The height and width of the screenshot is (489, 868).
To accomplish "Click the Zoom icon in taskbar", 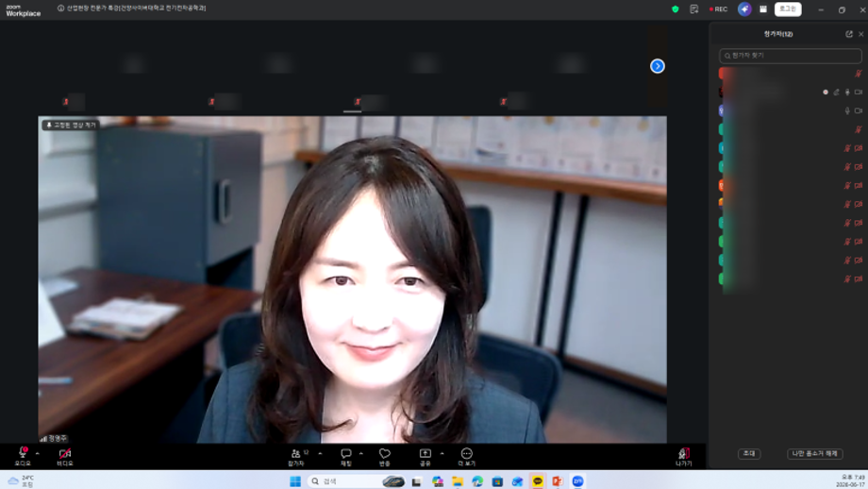I will click(x=577, y=481).
